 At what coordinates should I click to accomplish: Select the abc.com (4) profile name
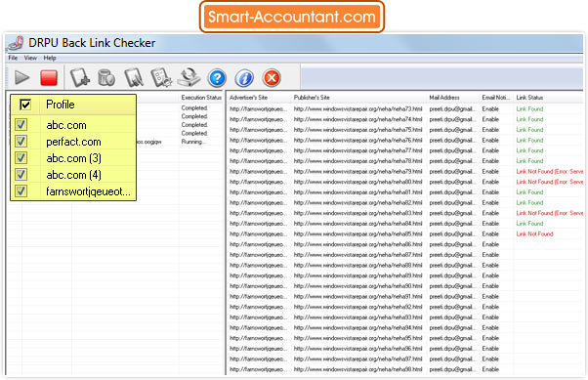click(x=73, y=175)
